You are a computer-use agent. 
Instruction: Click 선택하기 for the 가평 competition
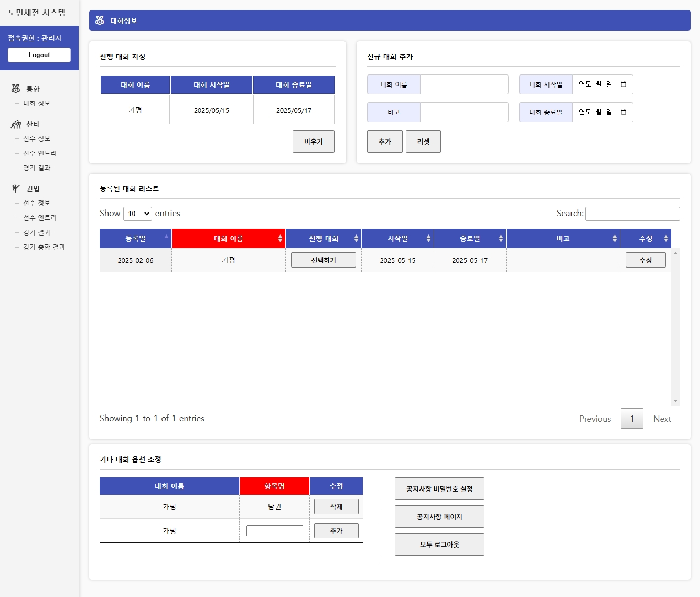pyautogui.click(x=323, y=260)
